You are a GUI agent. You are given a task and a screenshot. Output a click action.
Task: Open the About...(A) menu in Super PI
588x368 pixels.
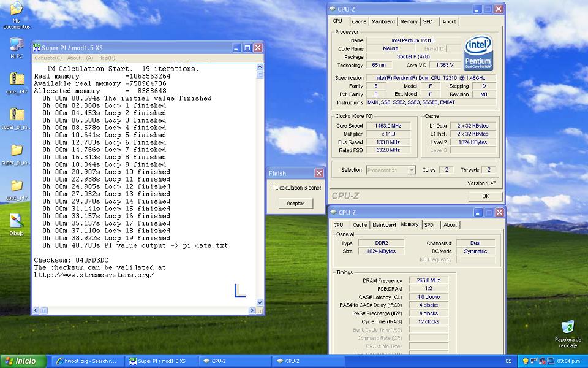(x=80, y=58)
